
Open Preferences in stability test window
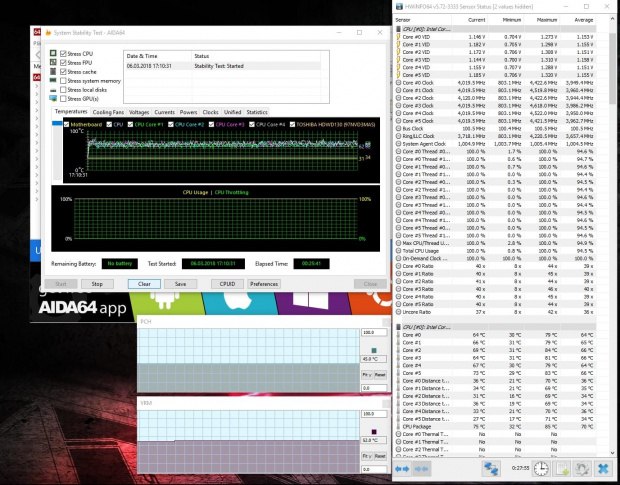click(264, 284)
